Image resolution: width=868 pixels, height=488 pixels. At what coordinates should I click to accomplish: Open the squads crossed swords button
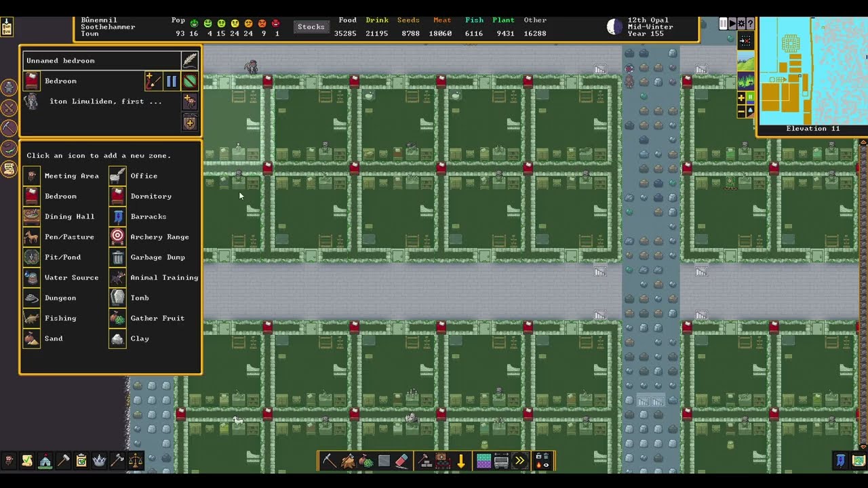(x=9, y=108)
